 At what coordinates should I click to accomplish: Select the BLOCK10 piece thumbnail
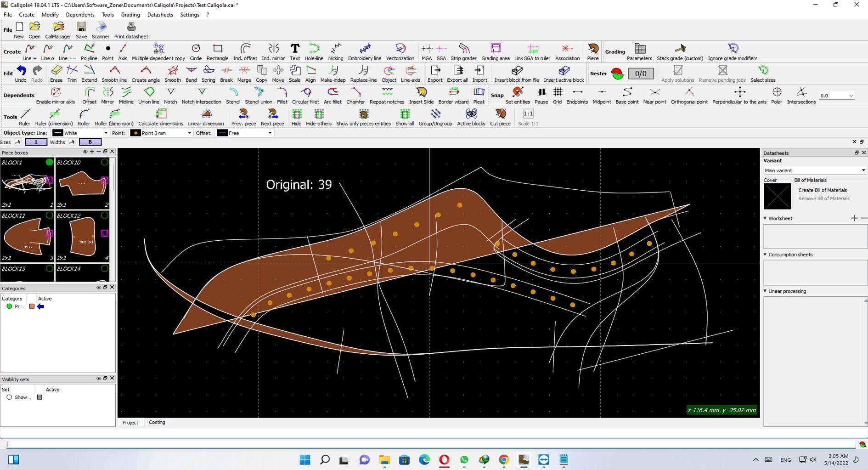[82, 184]
